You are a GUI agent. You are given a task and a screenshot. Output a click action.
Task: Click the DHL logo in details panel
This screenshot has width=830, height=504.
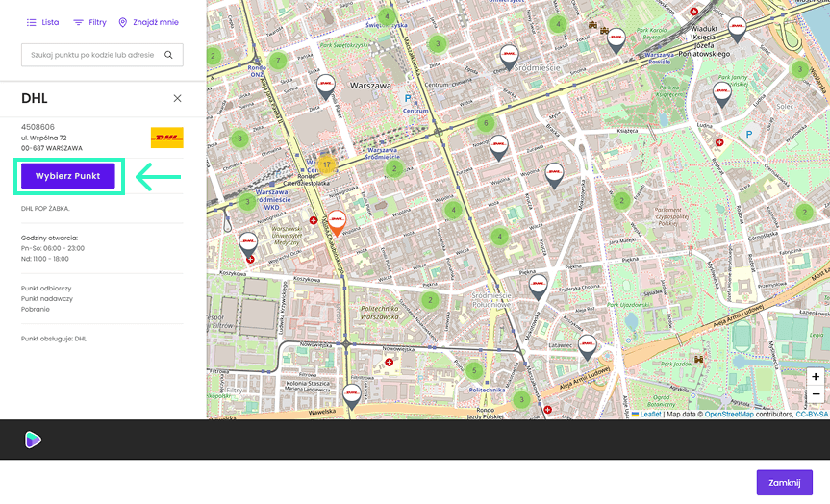point(166,138)
